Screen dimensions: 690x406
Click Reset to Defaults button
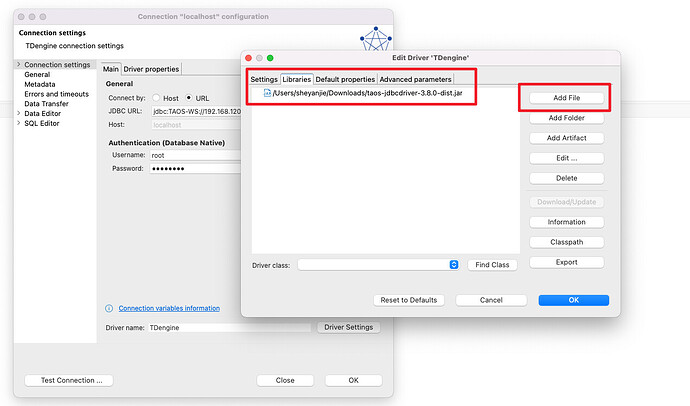point(408,300)
